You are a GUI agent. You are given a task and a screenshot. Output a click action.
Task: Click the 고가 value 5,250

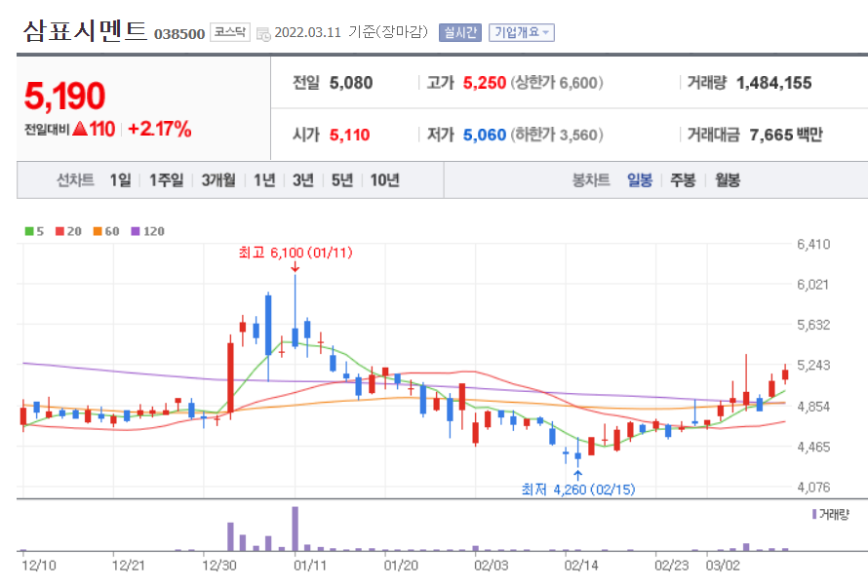click(485, 83)
